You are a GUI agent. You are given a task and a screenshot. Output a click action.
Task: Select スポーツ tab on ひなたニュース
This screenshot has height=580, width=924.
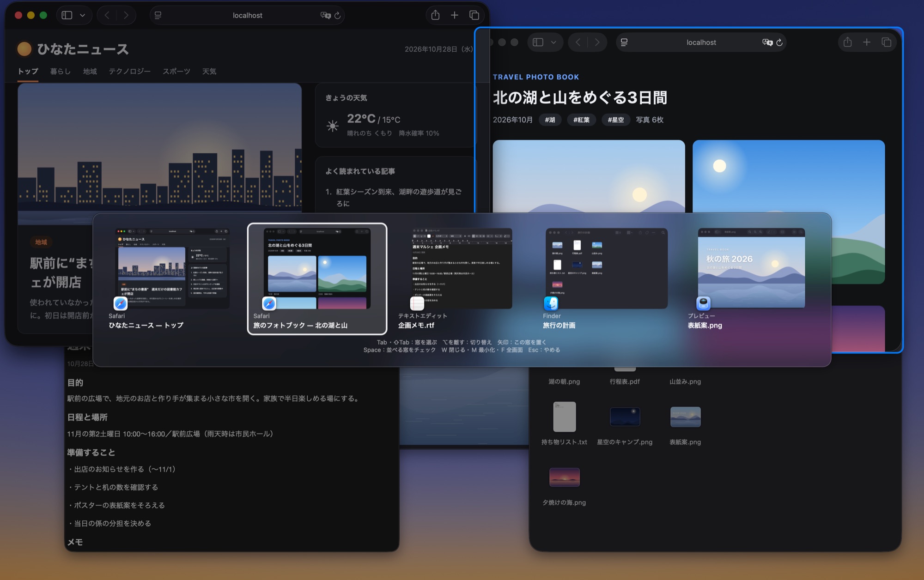point(176,71)
